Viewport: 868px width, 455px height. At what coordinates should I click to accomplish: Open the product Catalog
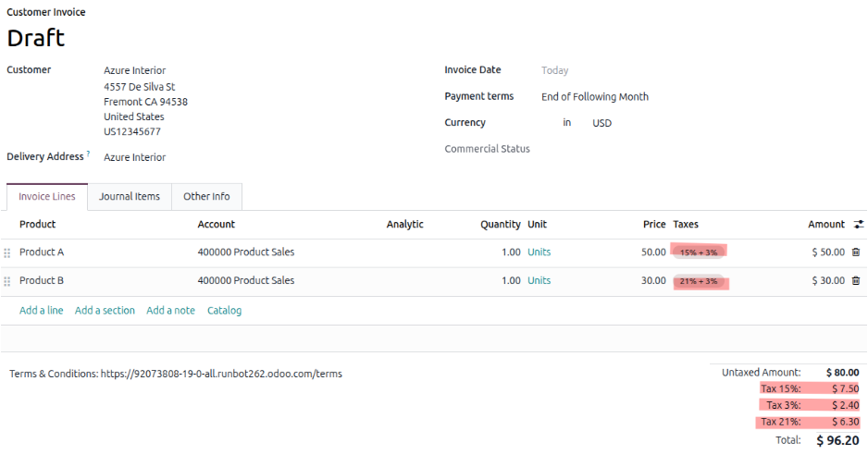[x=224, y=311]
